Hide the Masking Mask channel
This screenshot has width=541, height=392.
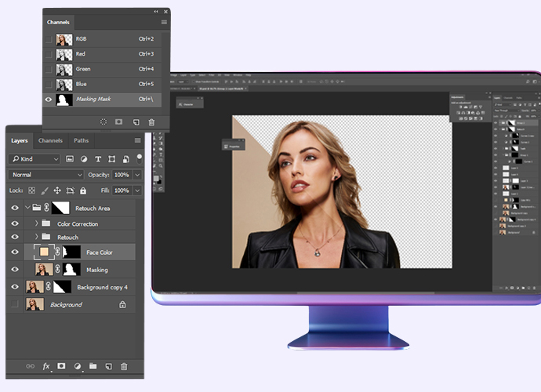coord(49,100)
